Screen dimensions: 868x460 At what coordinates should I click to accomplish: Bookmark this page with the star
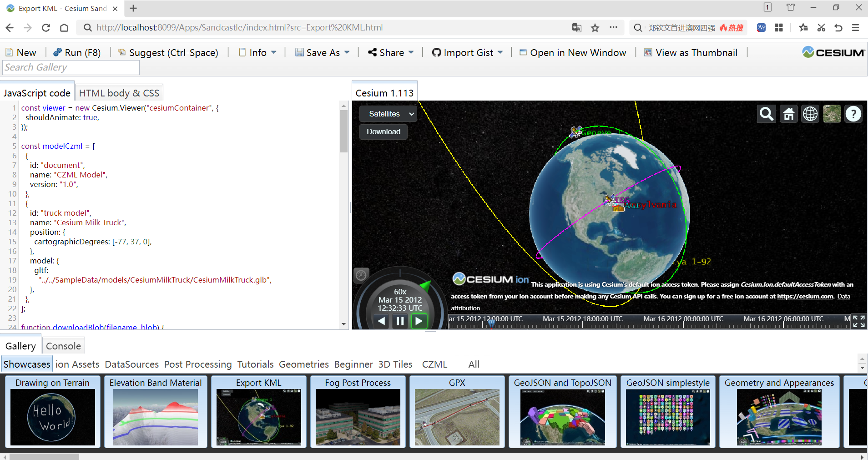pyautogui.click(x=595, y=28)
